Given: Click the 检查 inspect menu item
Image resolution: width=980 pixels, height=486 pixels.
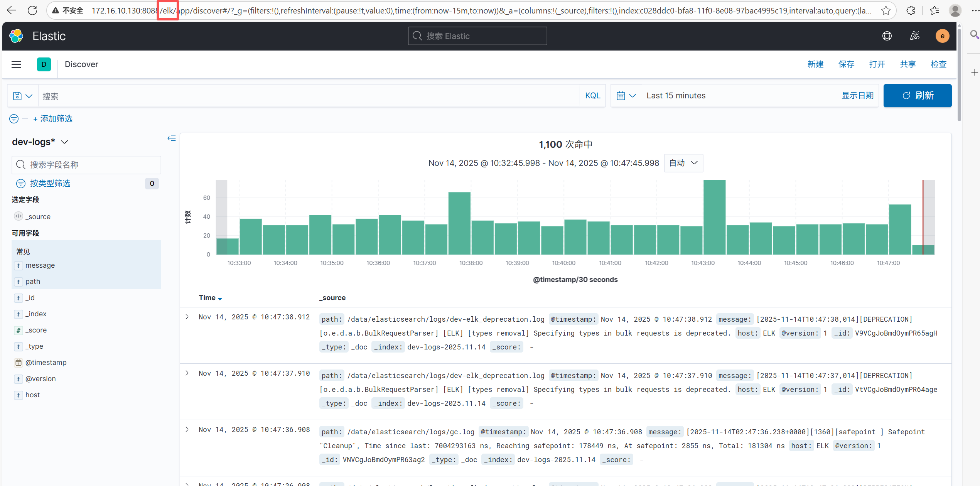Looking at the screenshot, I should tap(938, 64).
